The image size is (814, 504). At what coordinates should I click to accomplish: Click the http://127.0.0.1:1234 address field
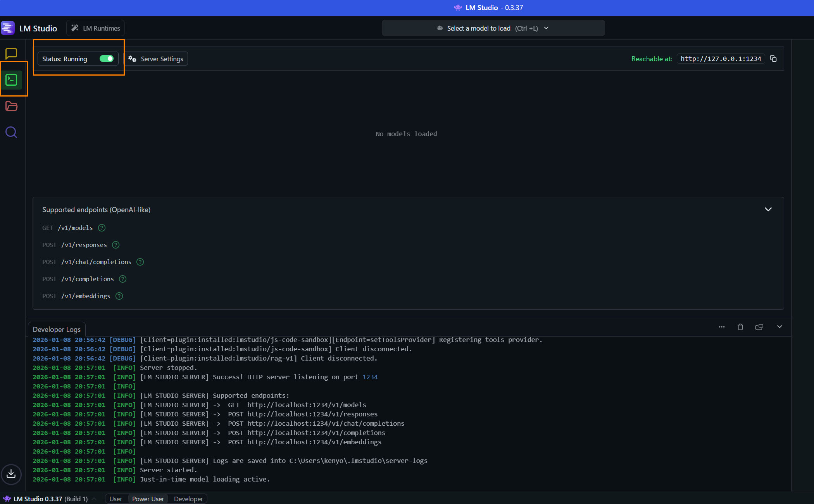[x=721, y=59]
